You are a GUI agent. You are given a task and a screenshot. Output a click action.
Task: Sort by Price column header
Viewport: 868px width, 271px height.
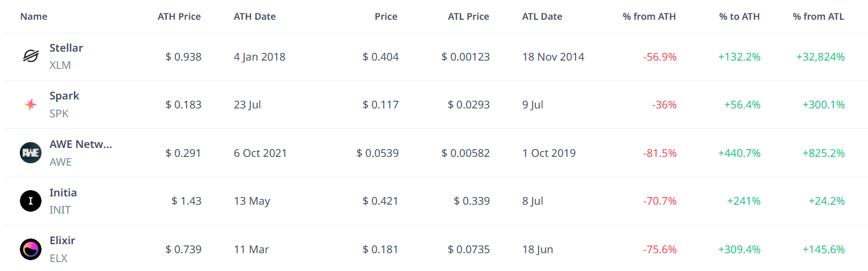point(386,17)
